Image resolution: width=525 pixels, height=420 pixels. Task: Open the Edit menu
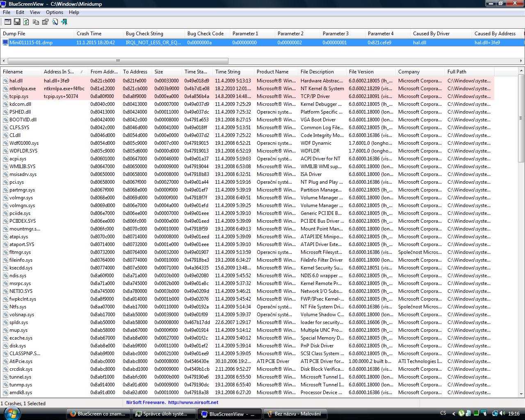click(20, 12)
